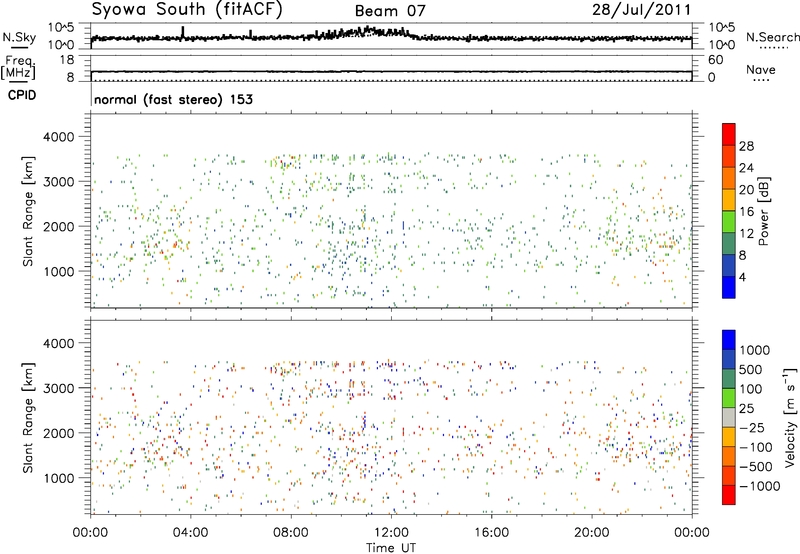Click '2000' on the power panel range axis

[x=58, y=226]
